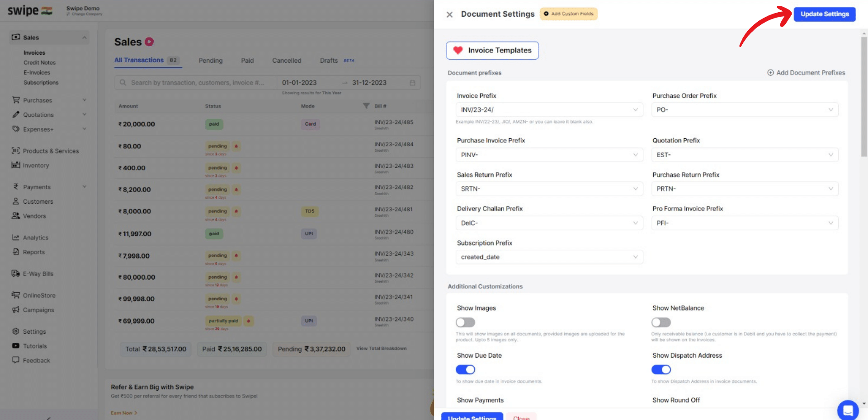Click the E-Way Bills truck icon
This screenshot has width=868, height=420.
(16, 273)
